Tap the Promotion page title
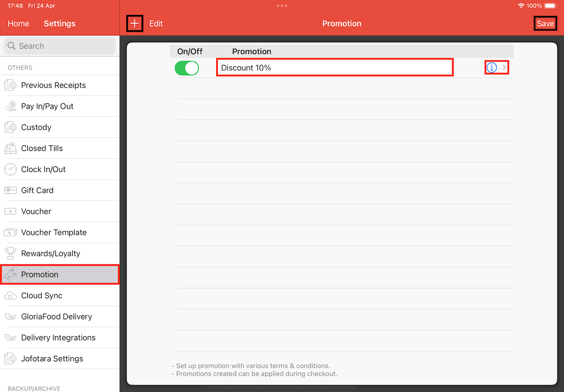This screenshot has height=392, width=564. [342, 23]
